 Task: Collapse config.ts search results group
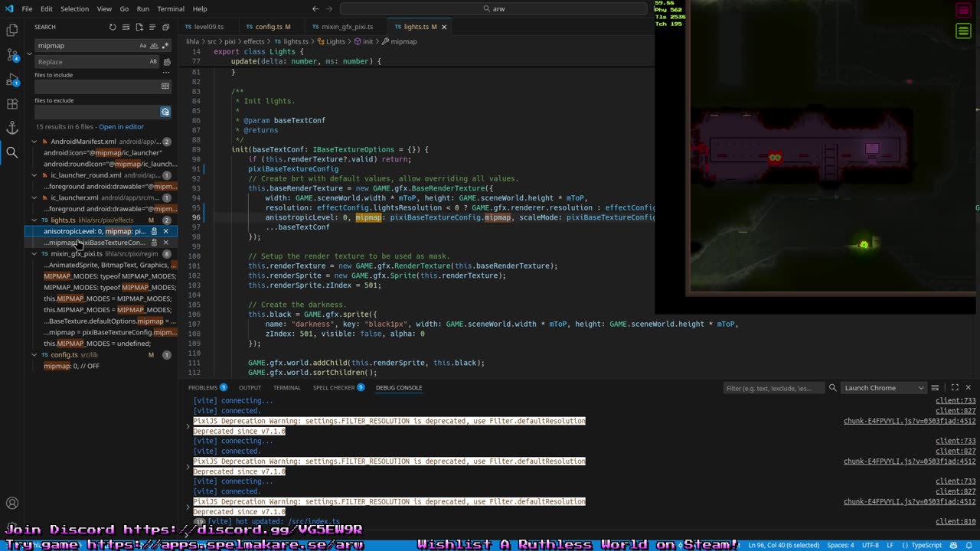34,355
